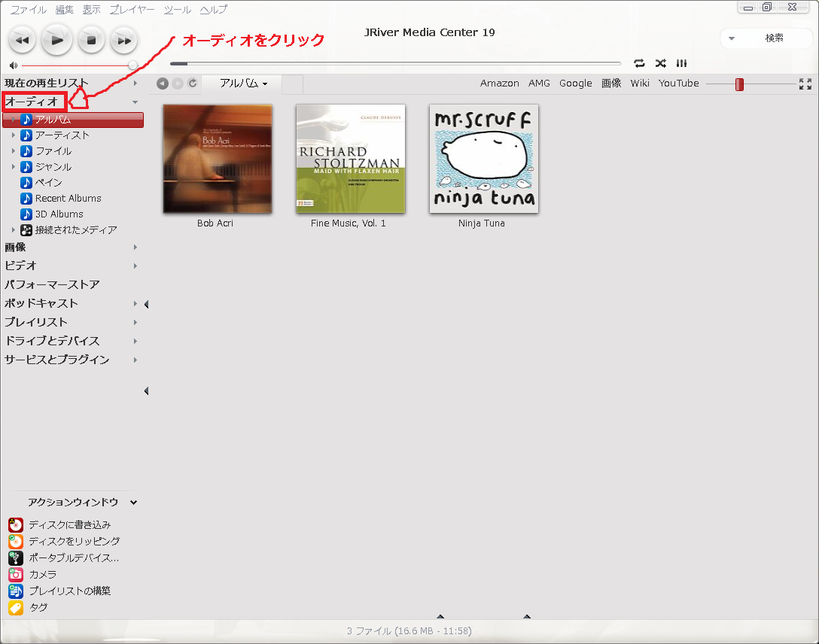Open the equalizer/DSP icon

[681, 63]
